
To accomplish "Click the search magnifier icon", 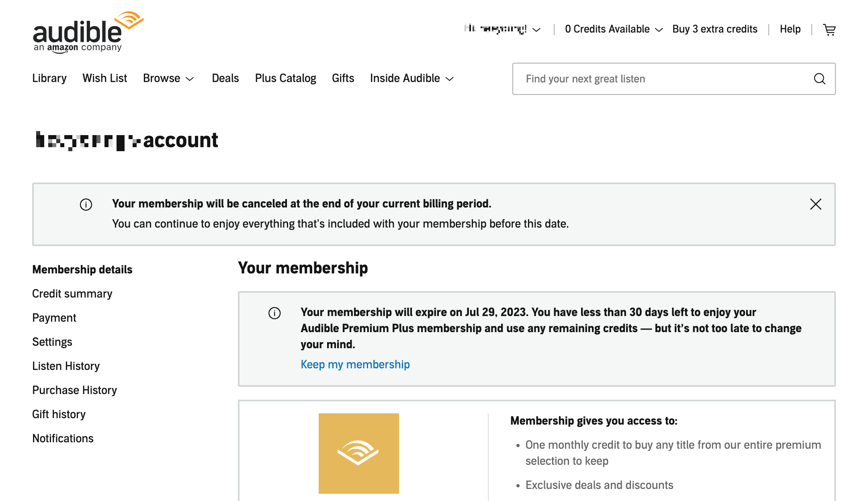I will coord(819,79).
